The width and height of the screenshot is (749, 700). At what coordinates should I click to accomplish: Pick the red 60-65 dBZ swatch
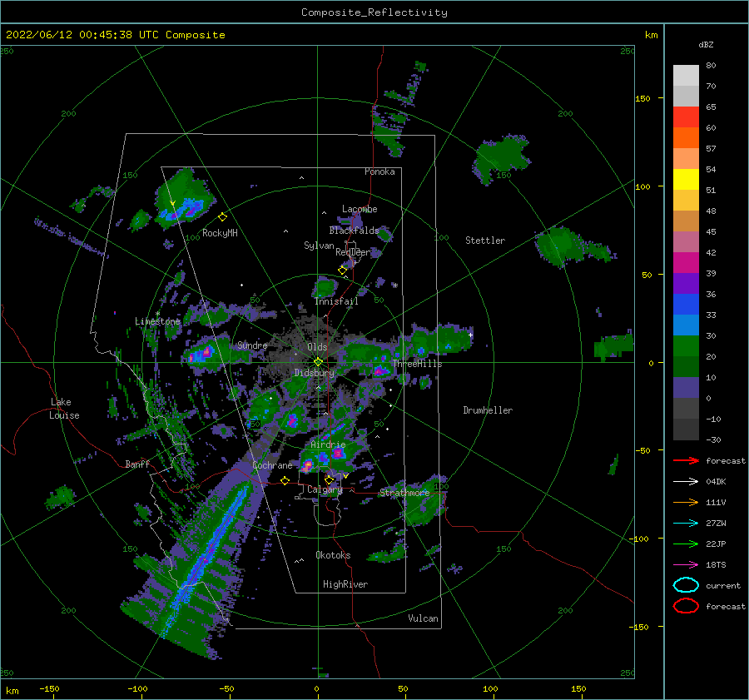(x=686, y=117)
